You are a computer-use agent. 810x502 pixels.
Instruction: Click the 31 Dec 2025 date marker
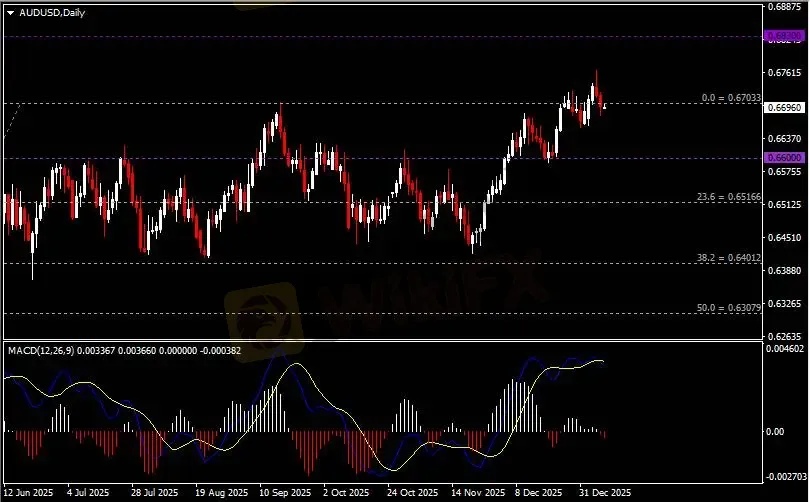coord(606,493)
